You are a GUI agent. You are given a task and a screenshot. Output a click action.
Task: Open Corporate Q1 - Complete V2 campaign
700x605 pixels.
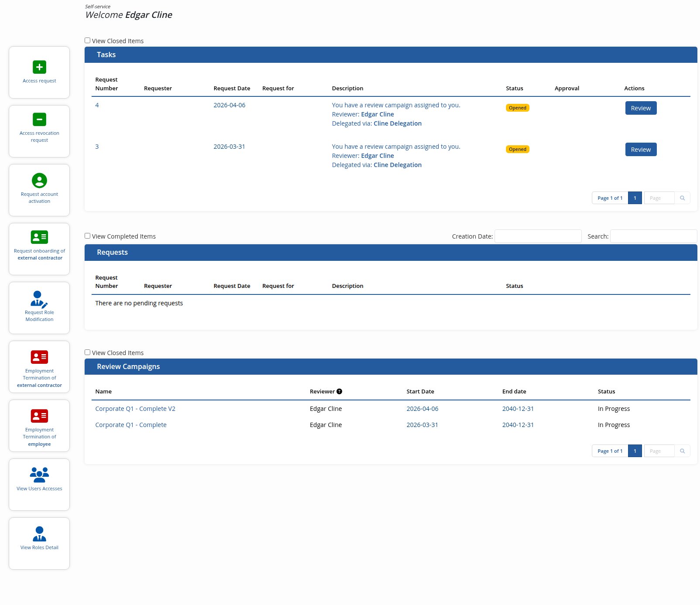[135, 409]
